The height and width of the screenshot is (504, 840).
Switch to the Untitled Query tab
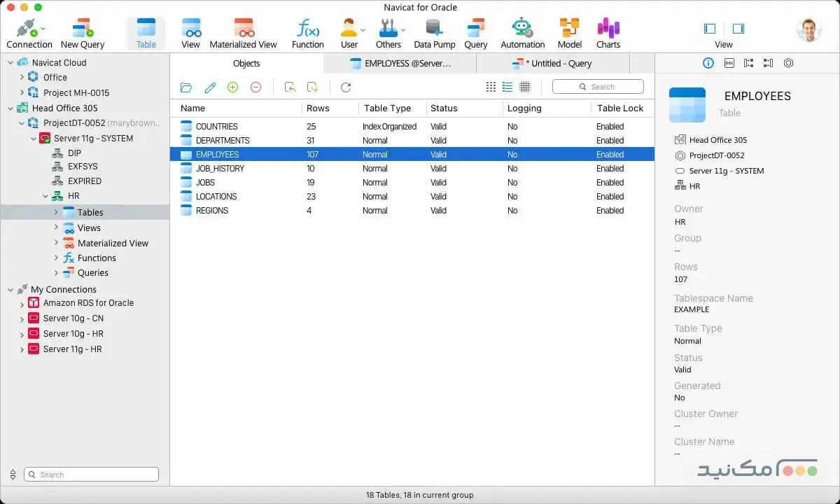point(554,63)
